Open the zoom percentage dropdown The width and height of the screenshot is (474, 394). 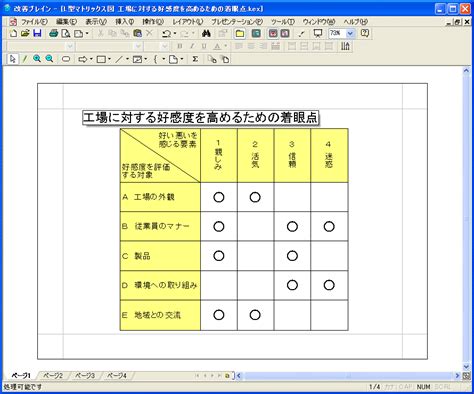[x=350, y=33]
